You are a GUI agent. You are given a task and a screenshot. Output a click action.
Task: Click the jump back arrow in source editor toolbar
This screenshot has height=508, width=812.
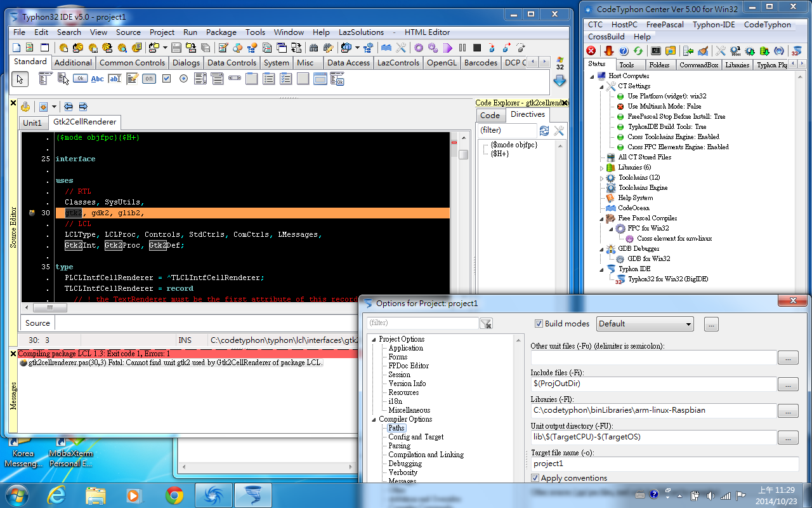point(68,107)
